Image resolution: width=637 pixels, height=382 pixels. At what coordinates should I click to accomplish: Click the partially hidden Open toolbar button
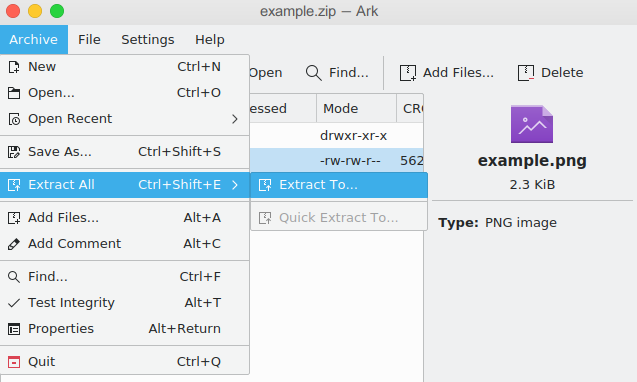click(266, 73)
